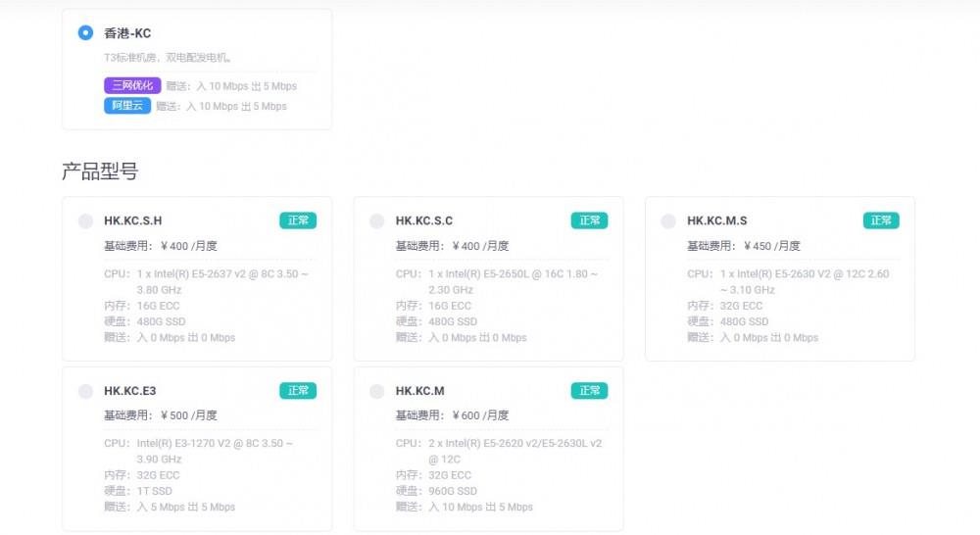The height and width of the screenshot is (535, 980).
Task: Select the HK.KC.M.S radio button
Action: click(x=668, y=221)
